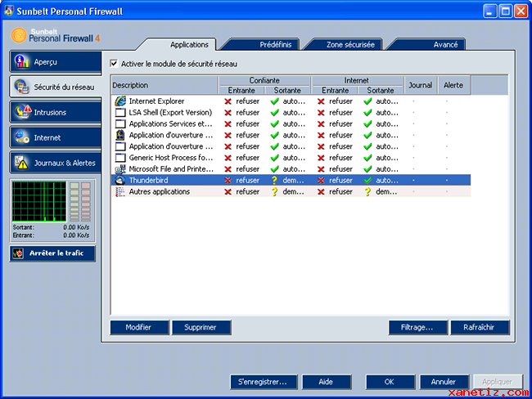Click the Generic Host Process window icon

pos(120,158)
